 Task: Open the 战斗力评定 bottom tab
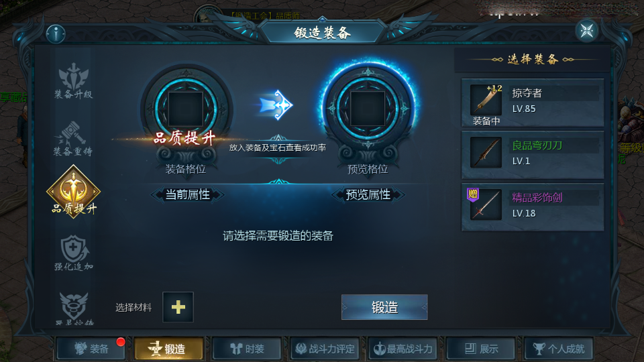click(x=325, y=349)
